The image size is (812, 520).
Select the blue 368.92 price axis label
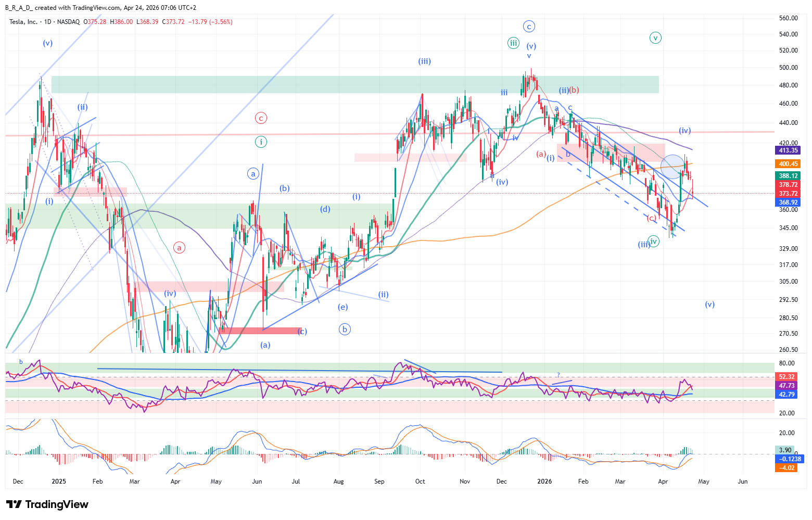pyautogui.click(x=788, y=202)
